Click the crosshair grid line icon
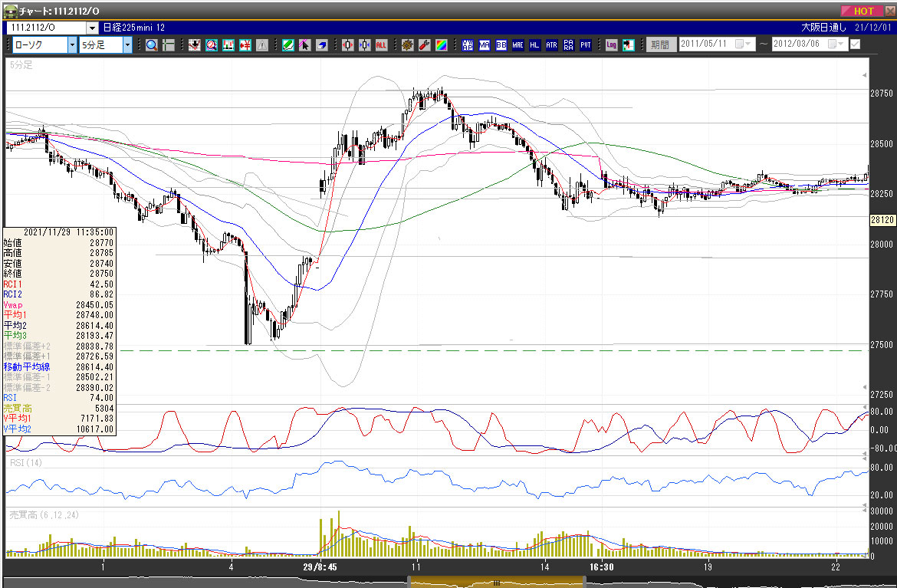 tap(169, 45)
